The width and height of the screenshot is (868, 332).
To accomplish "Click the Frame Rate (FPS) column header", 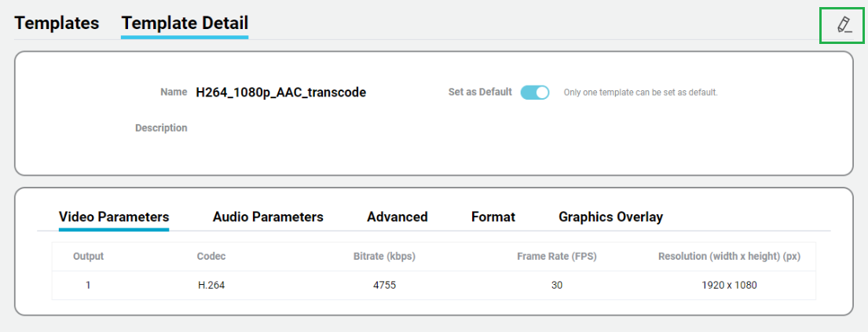I will point(556,256).
